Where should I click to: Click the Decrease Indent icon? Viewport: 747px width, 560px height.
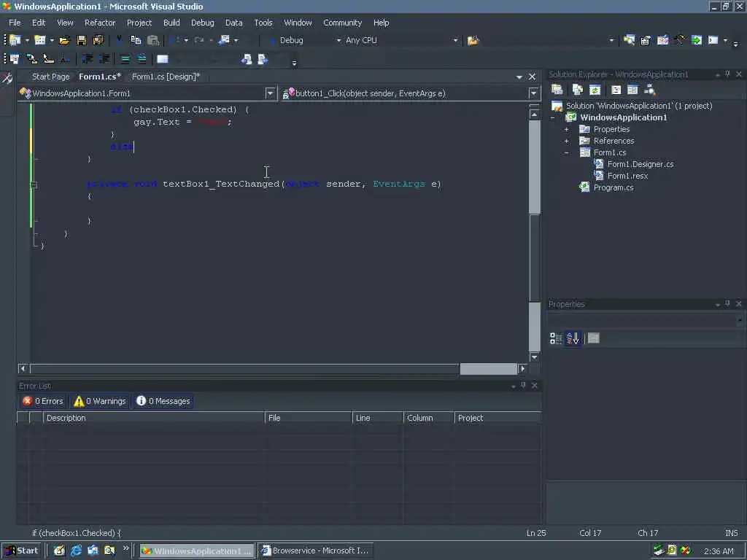tap(88, 59)
